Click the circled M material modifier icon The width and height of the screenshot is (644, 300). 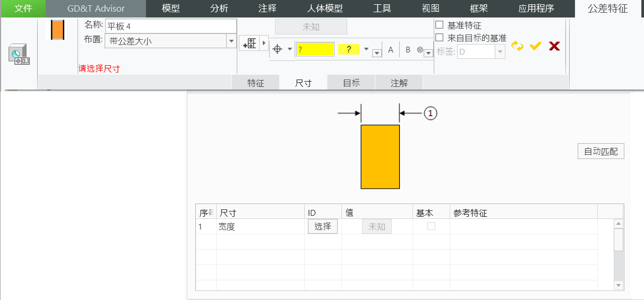coord(420,50)
